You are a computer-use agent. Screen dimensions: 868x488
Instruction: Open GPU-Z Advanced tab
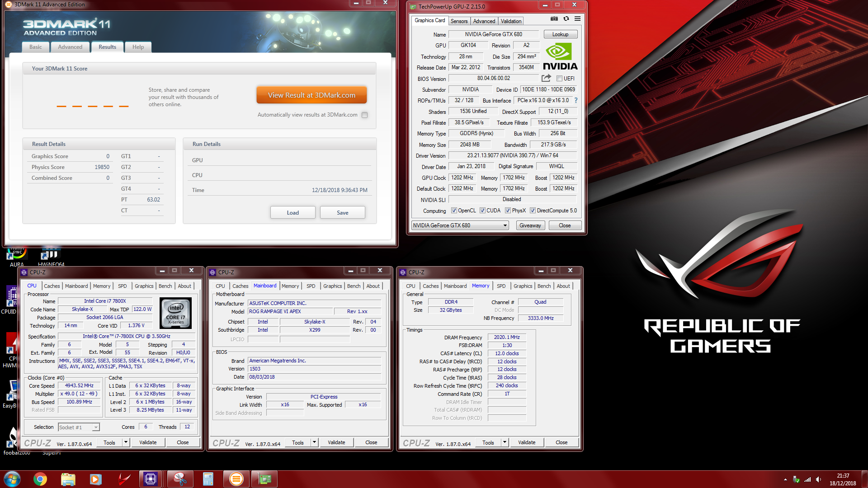coord(484,21)
